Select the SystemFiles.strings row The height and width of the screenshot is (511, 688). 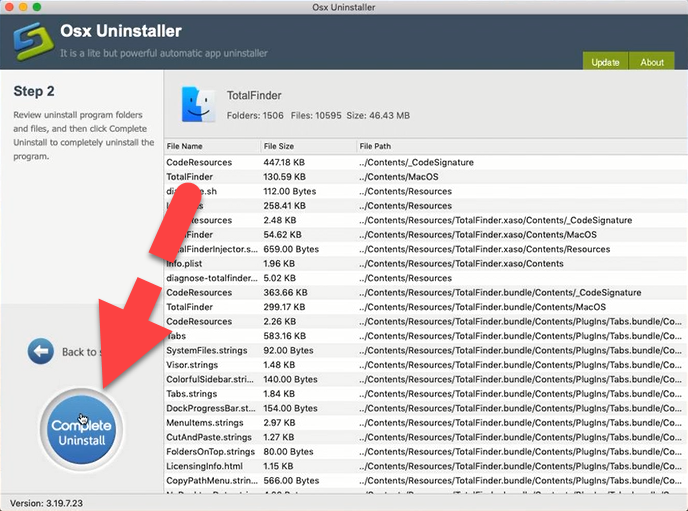(x=426, y=350)
